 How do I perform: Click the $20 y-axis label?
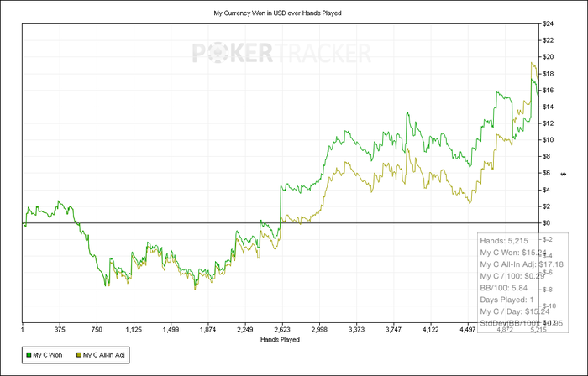point(549,57)
